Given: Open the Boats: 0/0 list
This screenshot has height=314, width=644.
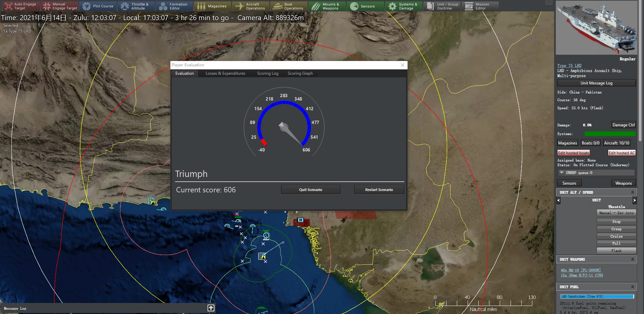Looking at the screenshot, I should pyautogui.click(x=590, y=143).
